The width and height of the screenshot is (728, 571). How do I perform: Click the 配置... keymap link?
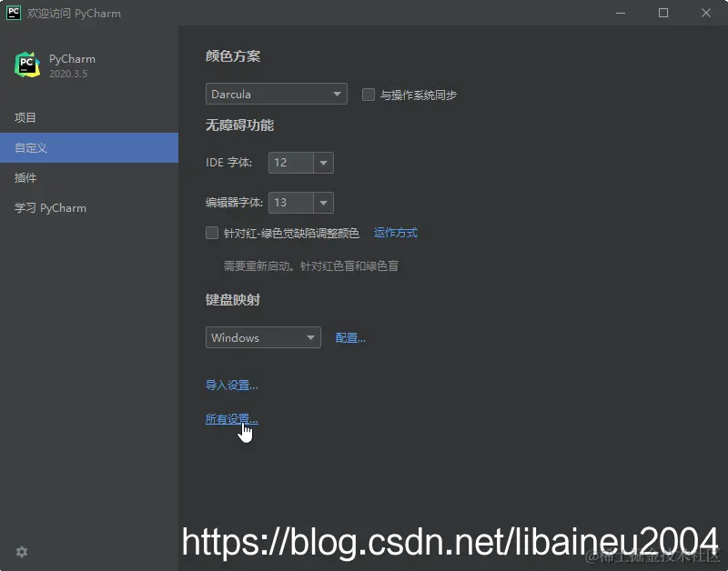click(x=350, y=337)
